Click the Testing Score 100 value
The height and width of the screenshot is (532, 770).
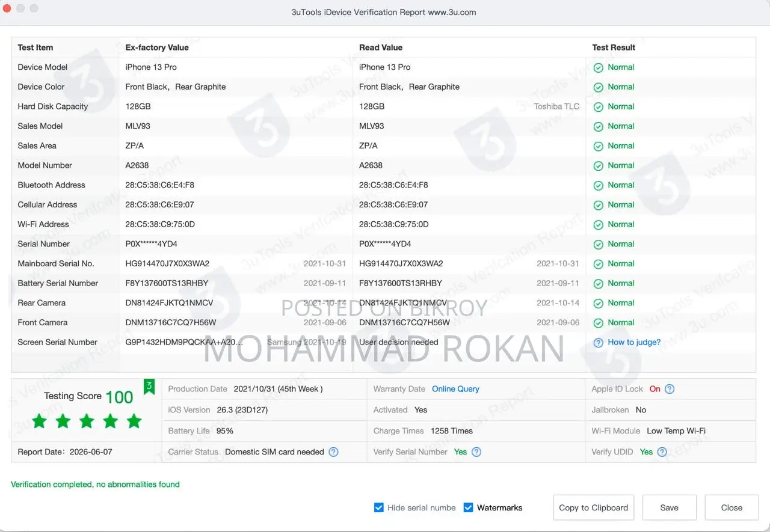point(119,397)
